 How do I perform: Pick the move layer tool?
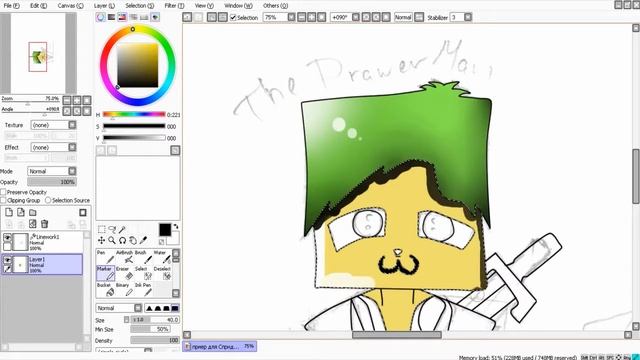point(102,240)
